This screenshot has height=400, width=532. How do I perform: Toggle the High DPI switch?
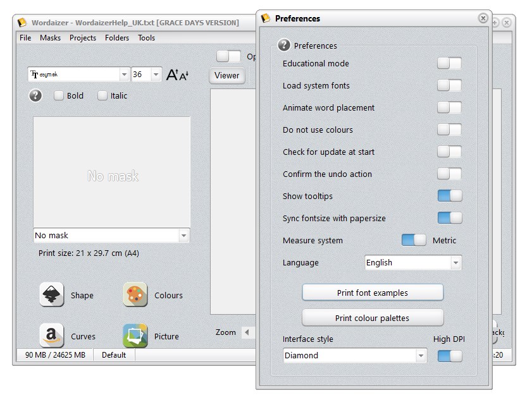coord(450,356)
